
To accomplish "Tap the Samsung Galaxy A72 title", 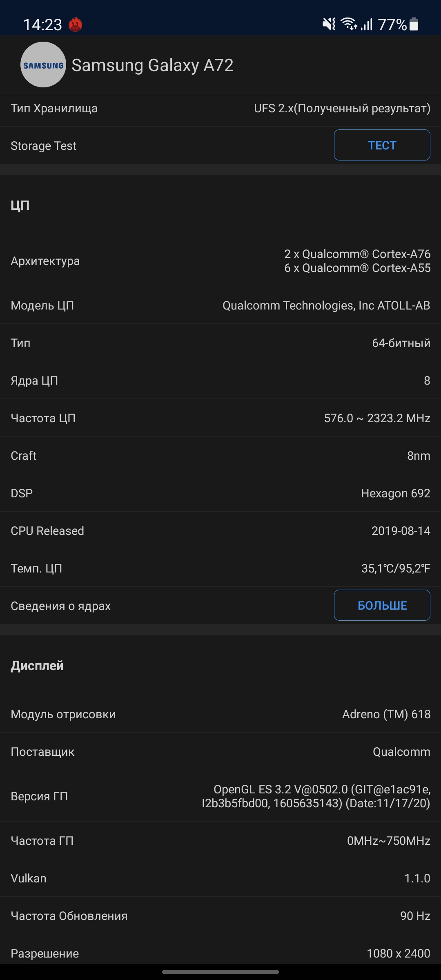I will click(x=153, y=65).
